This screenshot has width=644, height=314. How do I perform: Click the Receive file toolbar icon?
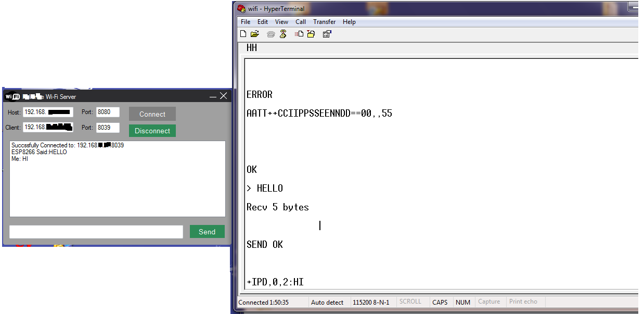click(x=311, y=34)
